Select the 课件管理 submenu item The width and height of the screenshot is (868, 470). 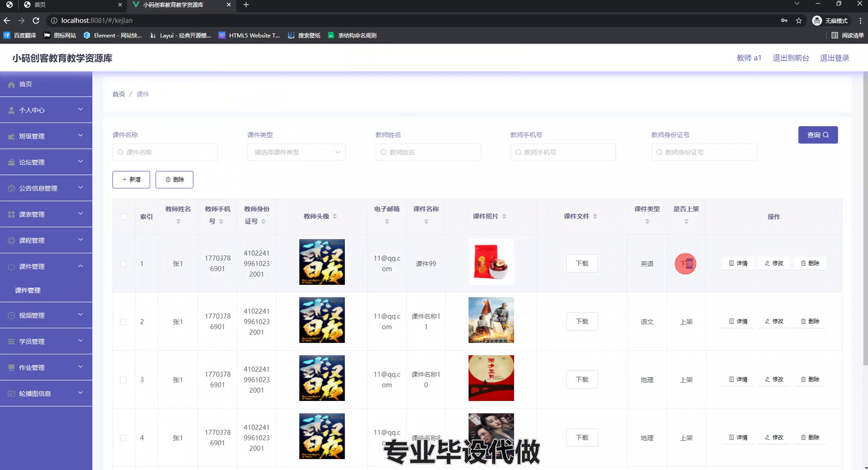pos(46,291)
